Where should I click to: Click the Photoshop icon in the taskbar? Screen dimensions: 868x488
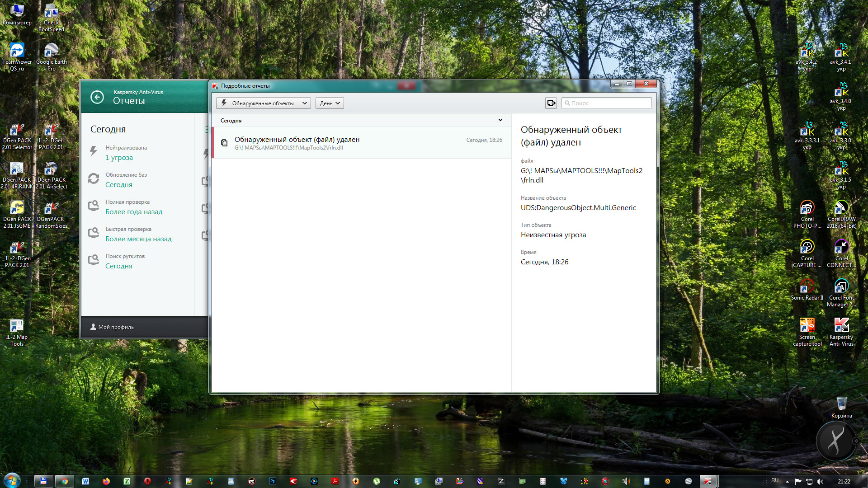(x=273, y=481)
